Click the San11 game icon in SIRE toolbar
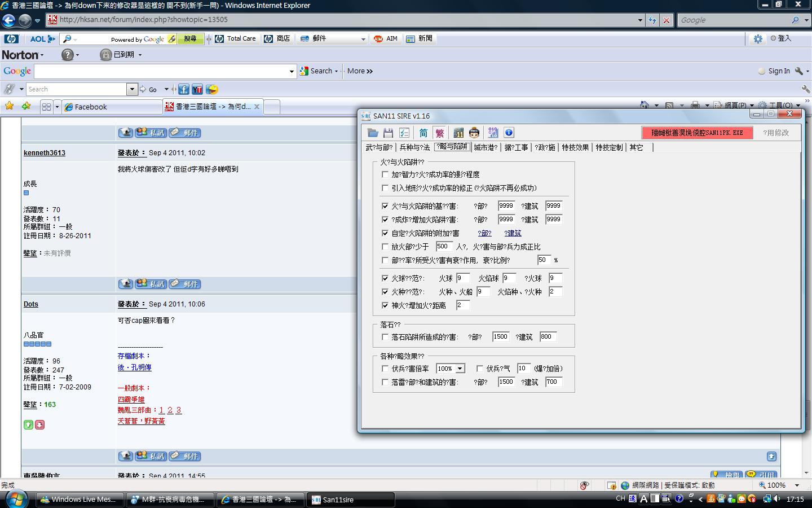This screenshot has height=508, width=812. (x=458, y=133)
